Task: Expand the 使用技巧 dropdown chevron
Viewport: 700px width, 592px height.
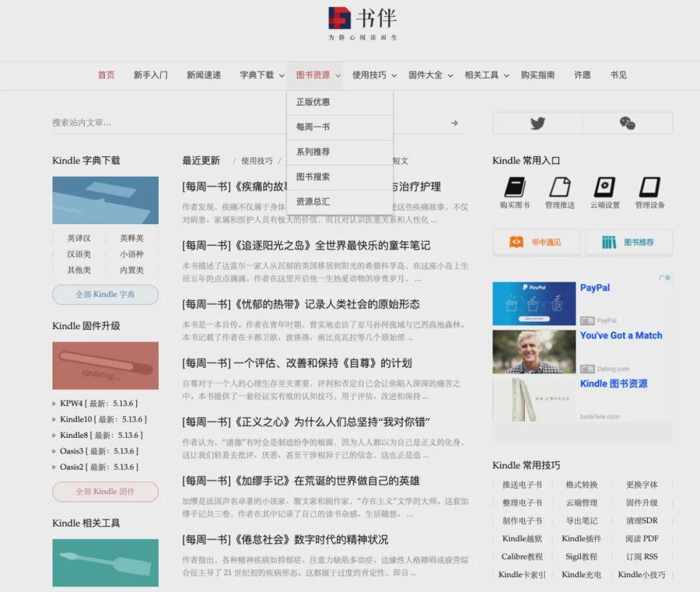Action: pyautogui.click(x=394, y=76)
